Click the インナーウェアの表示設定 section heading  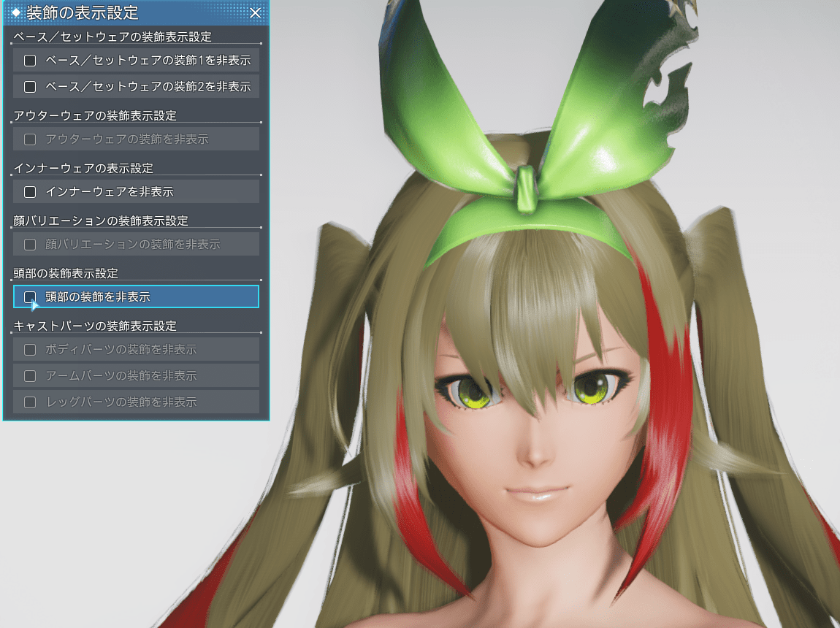click(83, 168)
